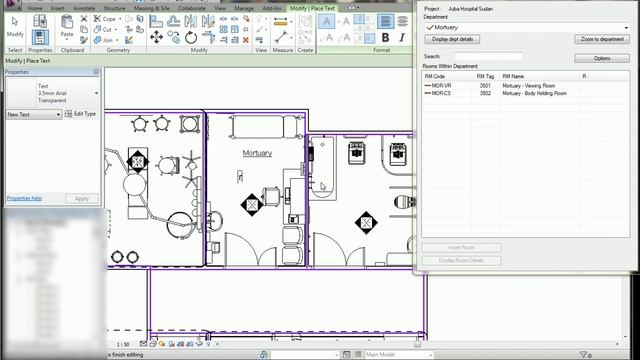Close the Properties palette

pyautogui.click(x=96, y=72)
